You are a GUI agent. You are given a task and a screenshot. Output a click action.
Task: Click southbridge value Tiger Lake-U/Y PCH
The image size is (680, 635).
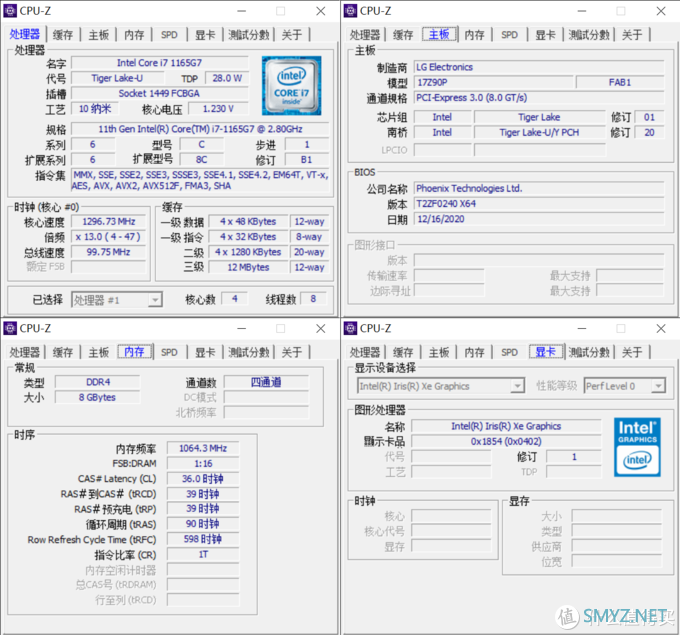click(x=540, y=132)
